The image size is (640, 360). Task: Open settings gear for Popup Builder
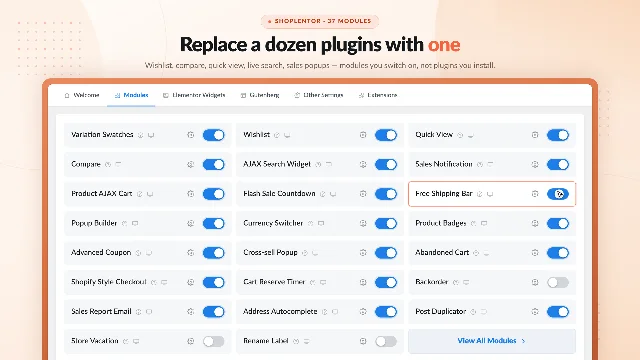191,223
